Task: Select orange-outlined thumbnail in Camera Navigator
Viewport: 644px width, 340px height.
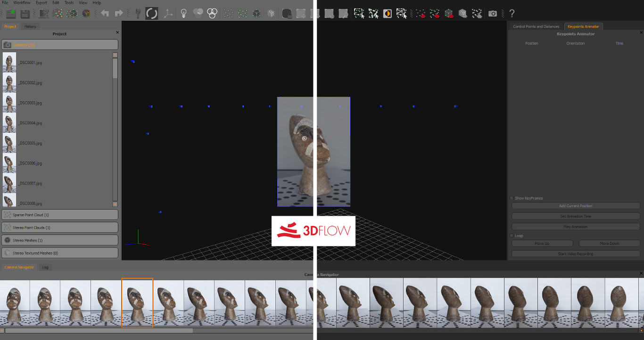Action: point(137,303)
